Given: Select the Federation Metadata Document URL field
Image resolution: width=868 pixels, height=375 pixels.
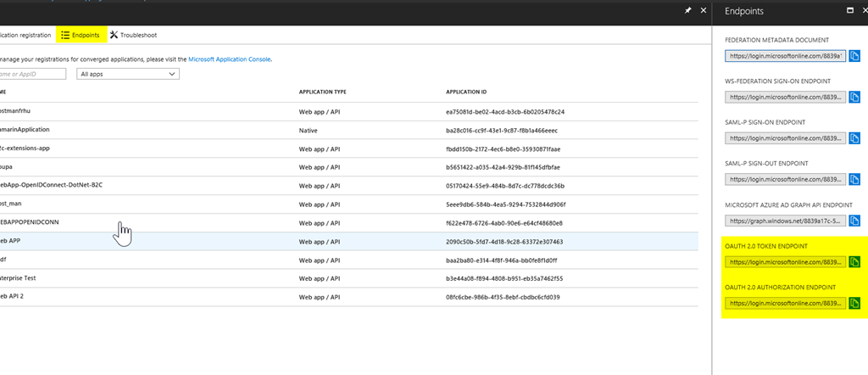Looking at the screenshot, I should [786, 56].
